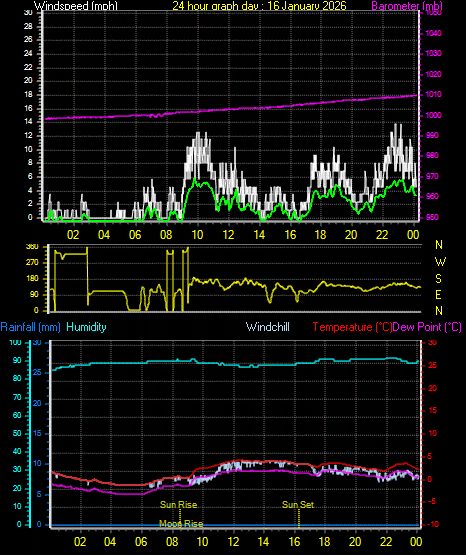Click the 1000 value on the barometer axis
Screen dimensions: 466x555
click(433, 115)
